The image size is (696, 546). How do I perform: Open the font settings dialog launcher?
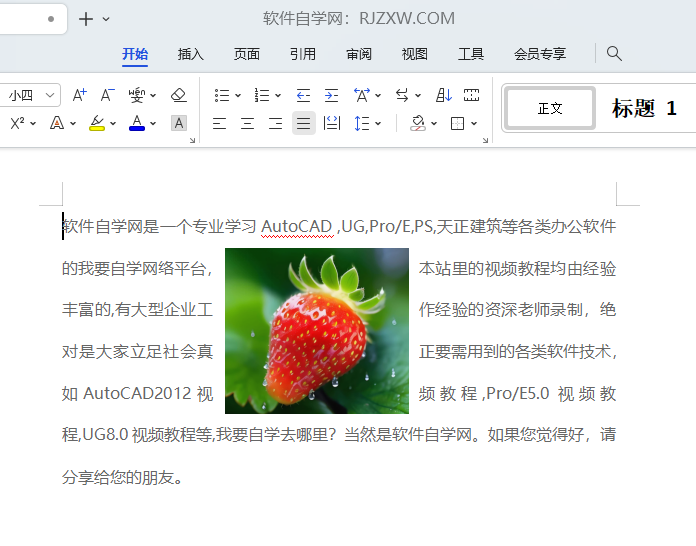coord(192,140)
